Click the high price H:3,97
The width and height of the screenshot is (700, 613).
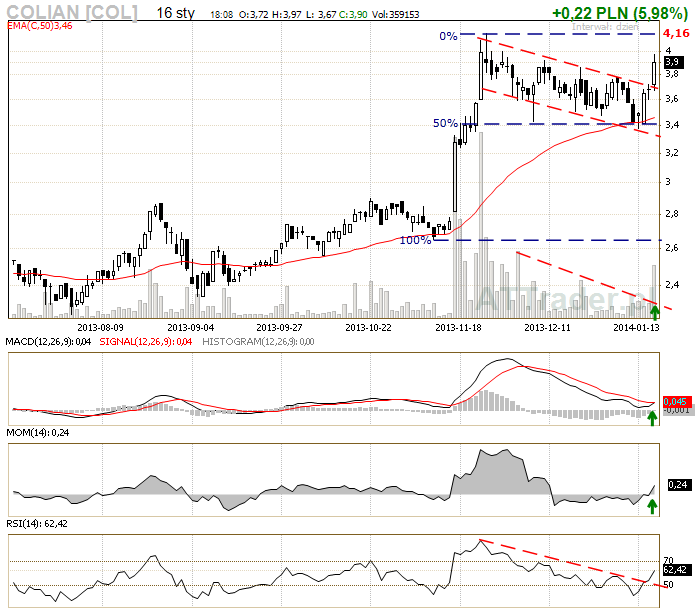[287, 15]
